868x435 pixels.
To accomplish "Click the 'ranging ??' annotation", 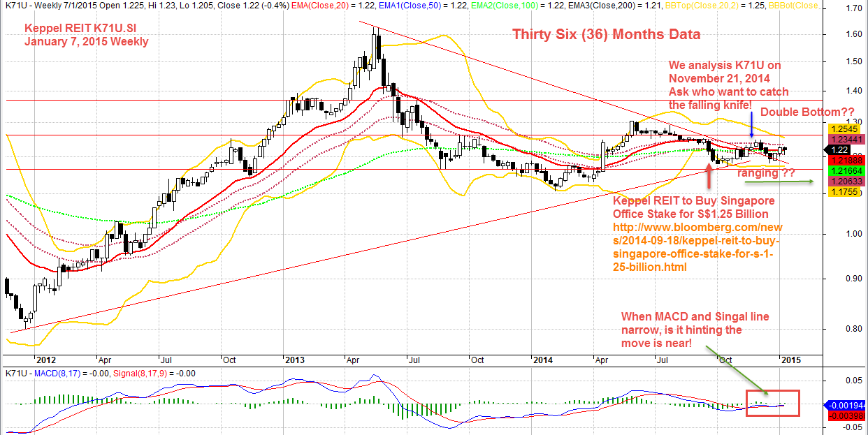I will (767, 172).
